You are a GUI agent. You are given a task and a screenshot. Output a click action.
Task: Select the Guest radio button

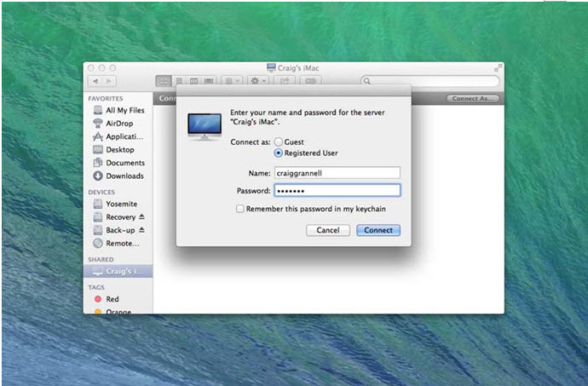(278, 141)
